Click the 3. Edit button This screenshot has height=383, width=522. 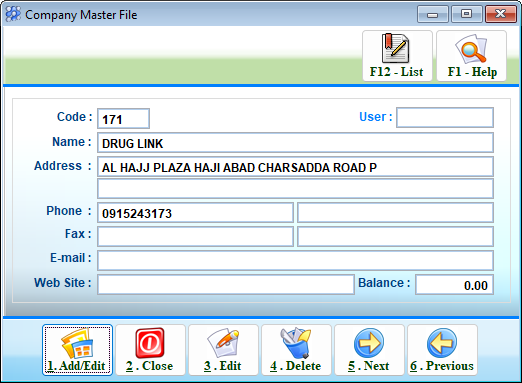pyautogui.click(x=223, y=350)
